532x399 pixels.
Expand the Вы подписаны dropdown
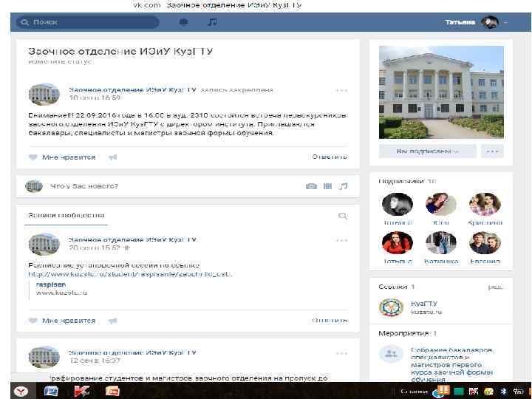[427, 151]
